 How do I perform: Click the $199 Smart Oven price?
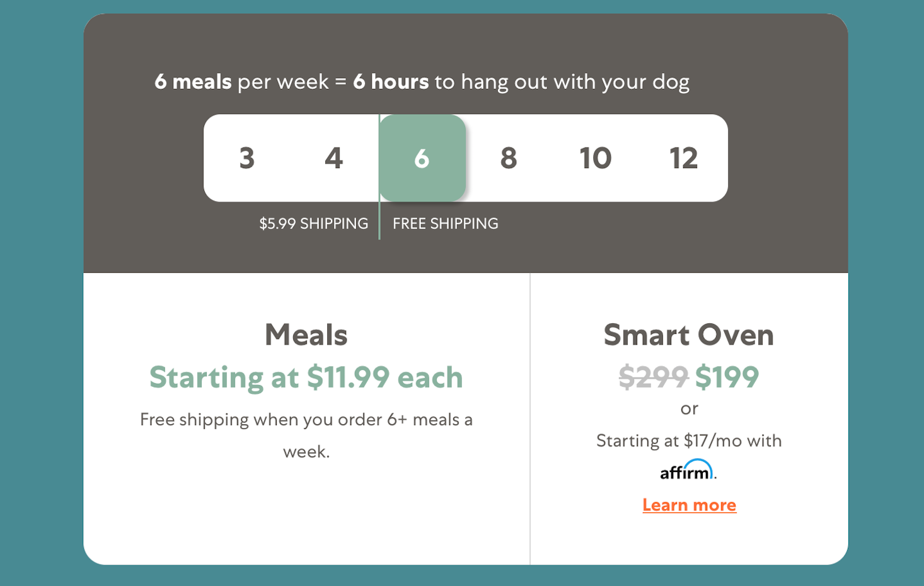tap(727, 377)
